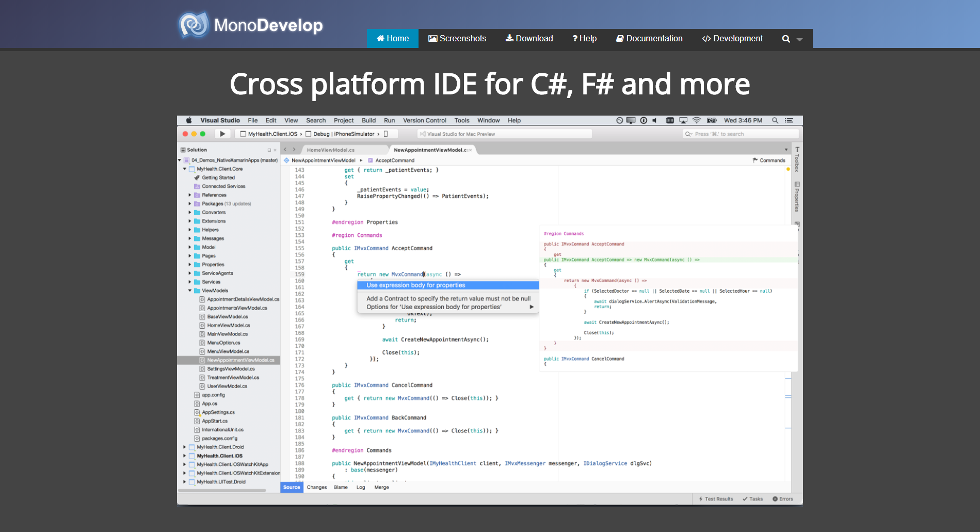Click the Commands flag button at the editor's top right
The image size is (980, 532).
coord(769,160)
